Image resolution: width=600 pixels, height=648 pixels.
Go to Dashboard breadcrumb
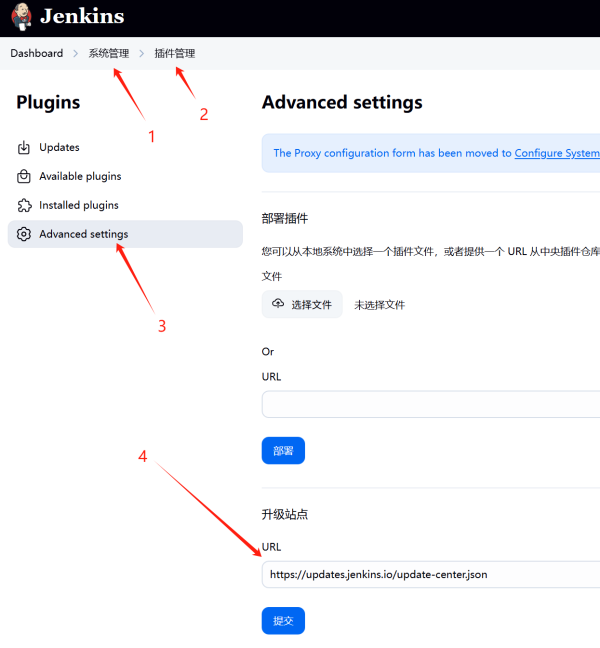tap(37, 53)
